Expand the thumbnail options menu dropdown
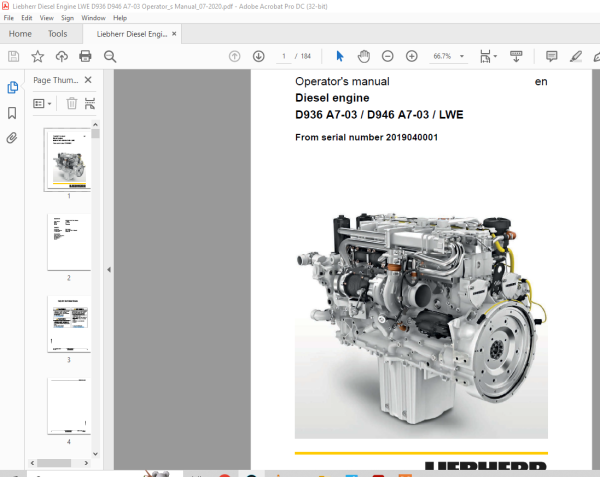 click(x=42, y=104)
